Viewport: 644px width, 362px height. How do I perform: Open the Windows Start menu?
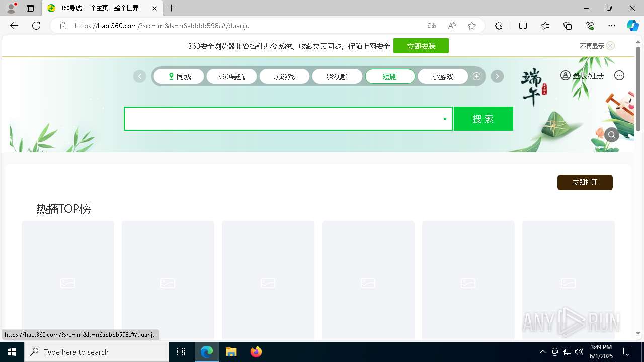[12, 352]
